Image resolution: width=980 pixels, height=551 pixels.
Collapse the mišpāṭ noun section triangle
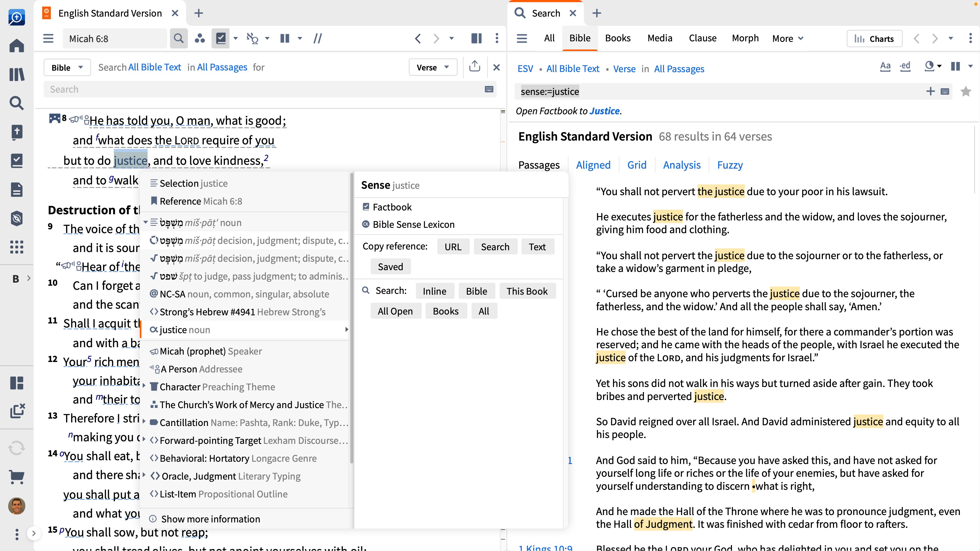point(145,222)
